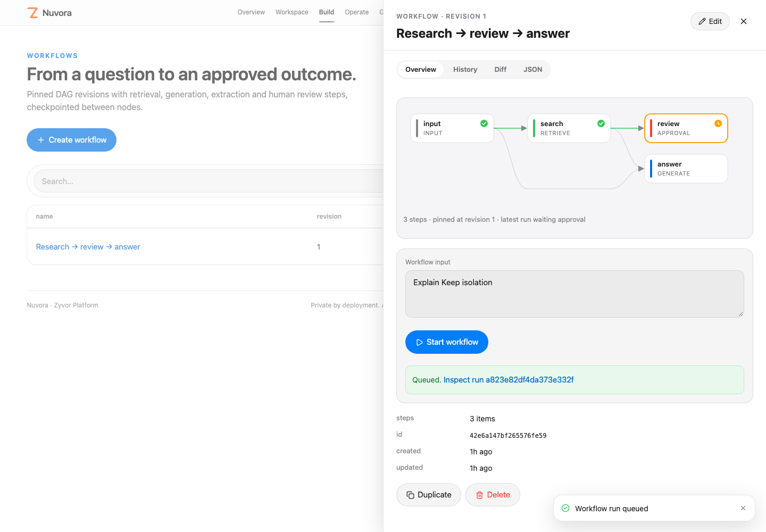
Task: Open Research → review → answer row link
Action: pyautogui.click(x=88, y=247)
